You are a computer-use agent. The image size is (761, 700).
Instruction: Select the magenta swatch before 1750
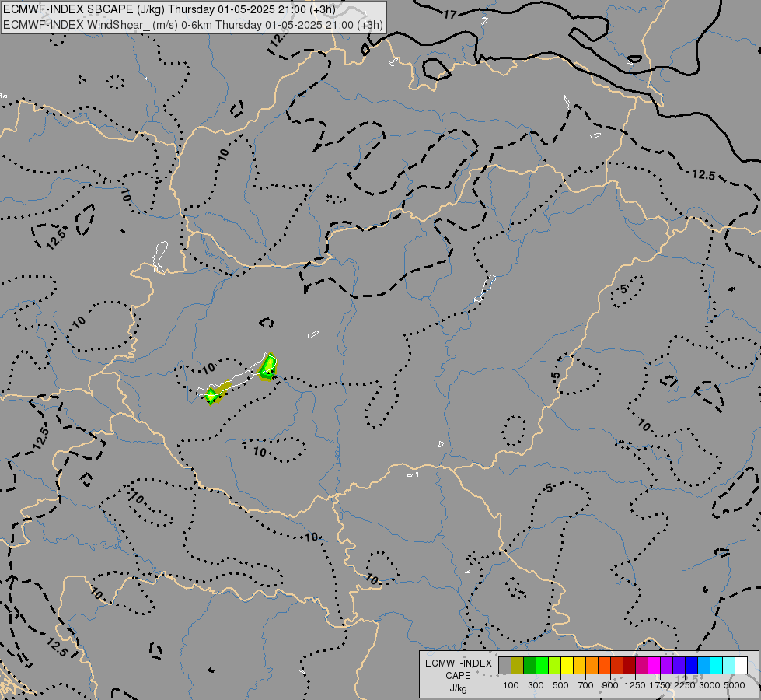pyautogui.click(x=655, y=665)
